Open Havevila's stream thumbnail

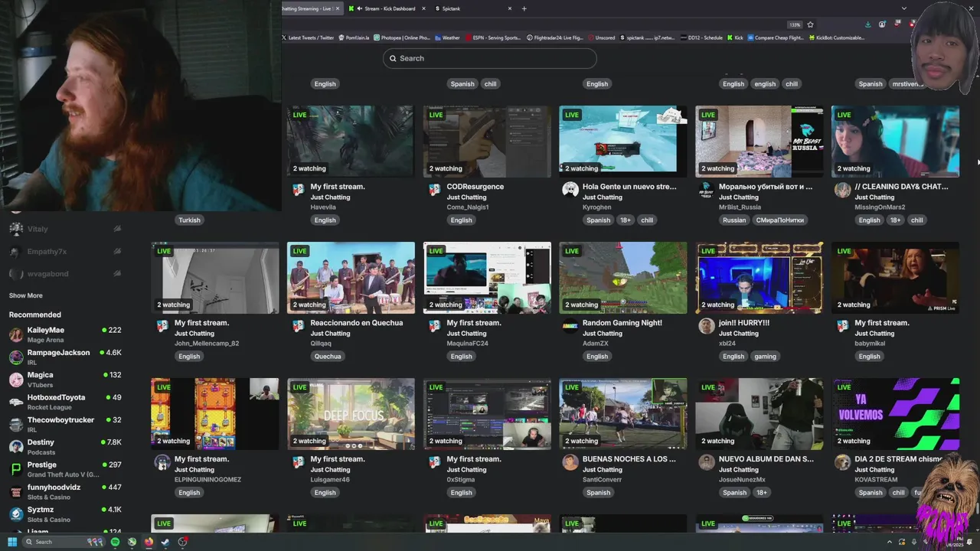coord(351,142)
